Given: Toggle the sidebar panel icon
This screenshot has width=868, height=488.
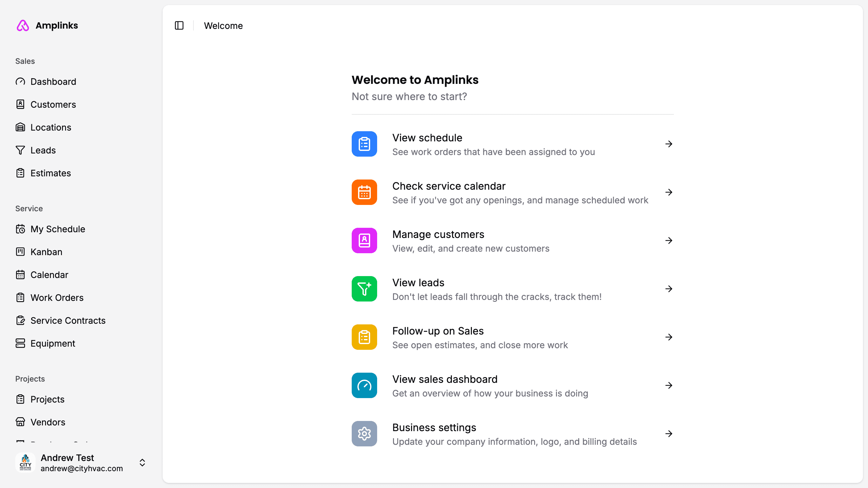Looking at the screenshot, I should point(179,26).
